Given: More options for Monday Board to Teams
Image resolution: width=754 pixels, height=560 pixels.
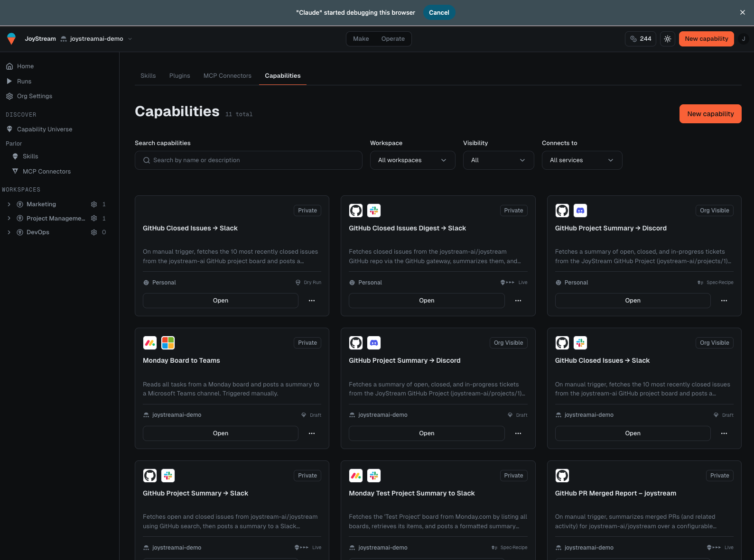Looking at the screenshot, I should (x=312, y=433).
